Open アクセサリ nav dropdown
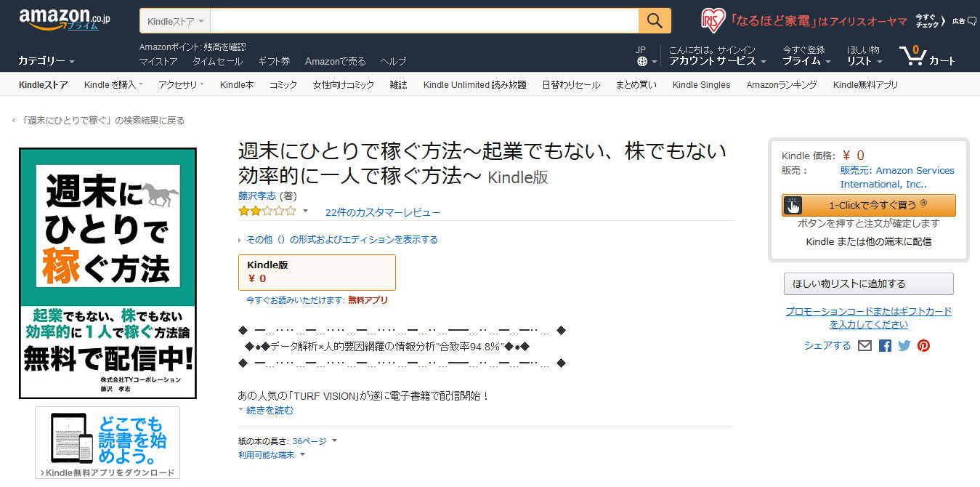 (x=181, y=85)
